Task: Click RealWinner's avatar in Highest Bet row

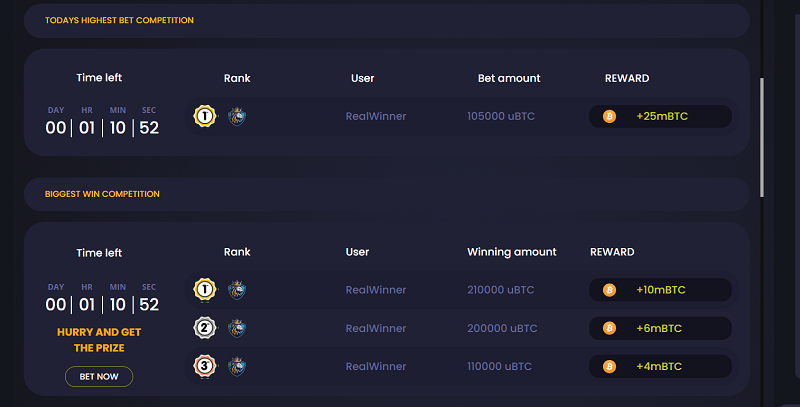Action: (237, 116)
